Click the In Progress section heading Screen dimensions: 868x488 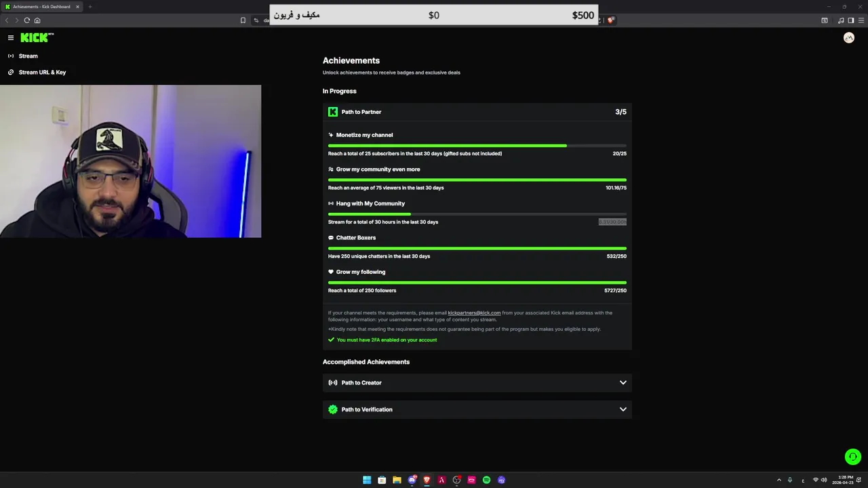coord(339,91)
